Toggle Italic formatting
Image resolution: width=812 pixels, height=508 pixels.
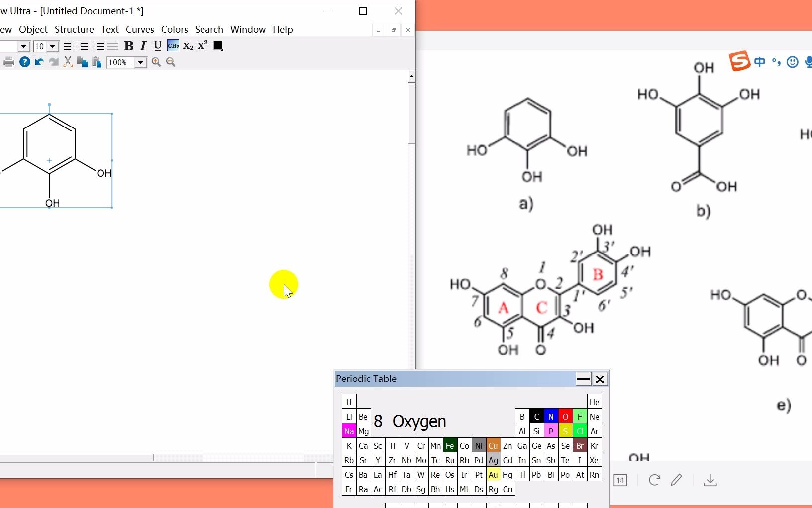click(x=143, y=46)
